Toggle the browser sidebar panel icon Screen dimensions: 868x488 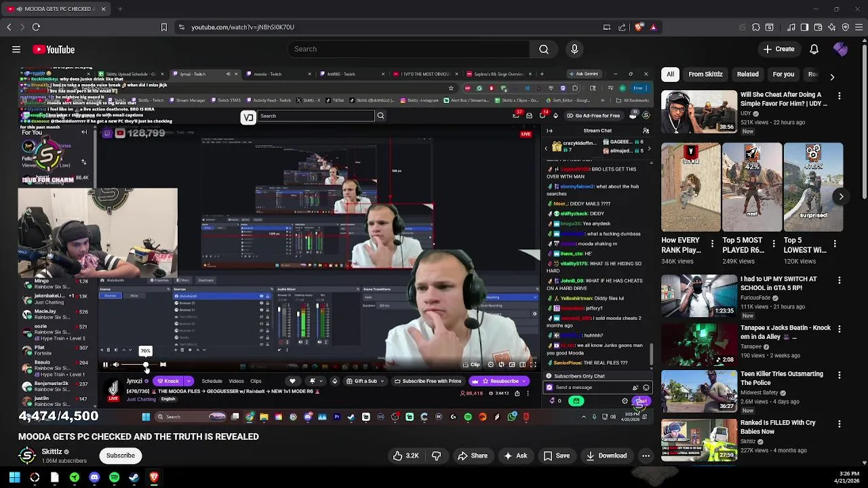tap(804, 27)
